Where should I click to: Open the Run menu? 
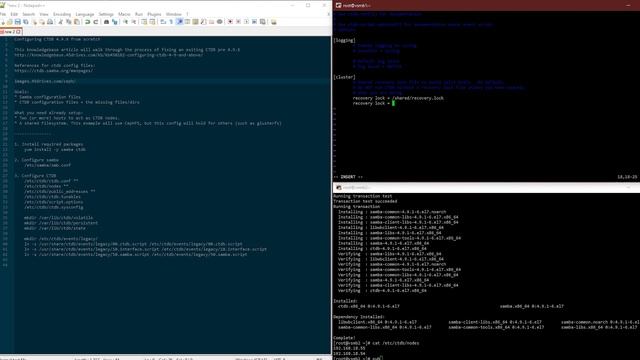tap(139, 14)
